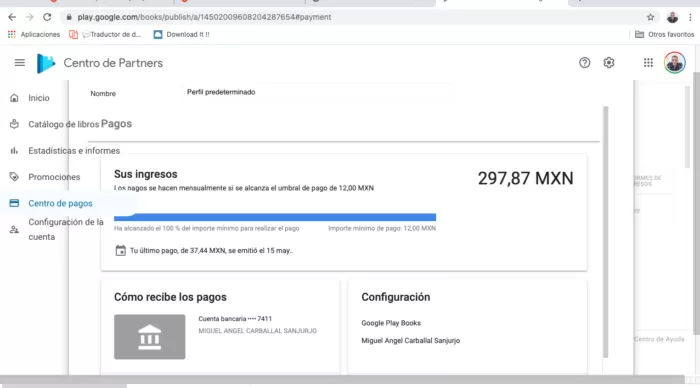Click the Sus ingresos heading

point(146,174)
